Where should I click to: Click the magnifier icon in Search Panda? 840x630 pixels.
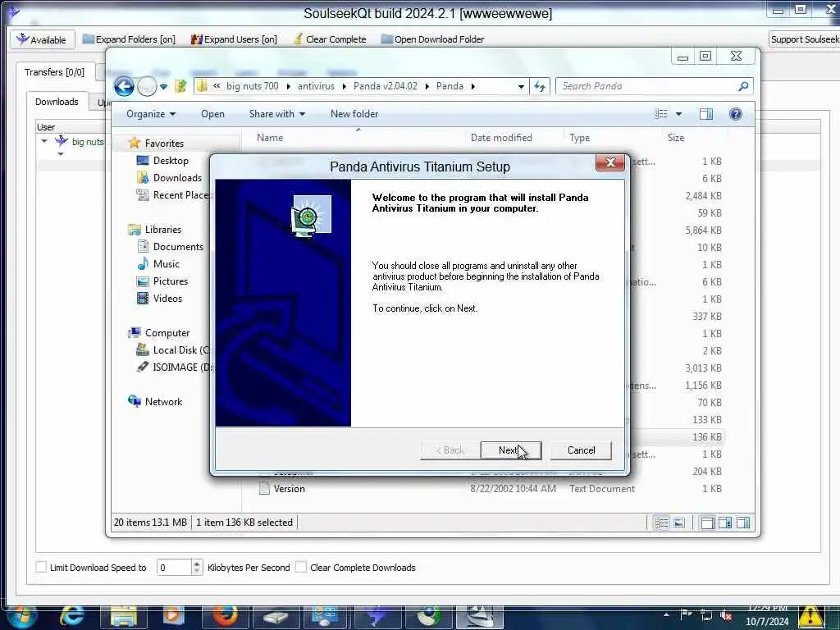pos(743,85)
